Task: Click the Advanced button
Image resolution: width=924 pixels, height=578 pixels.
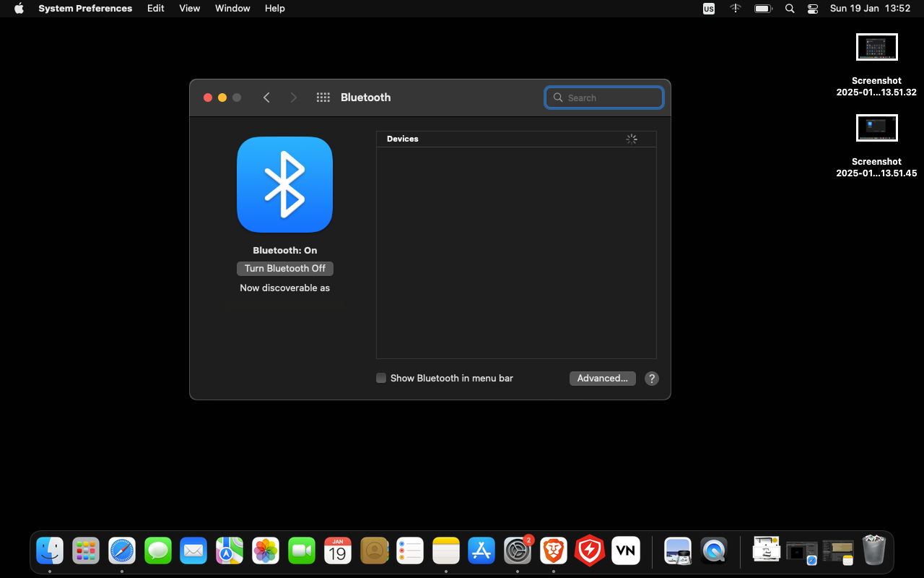Action: click(x=602, y=378)
